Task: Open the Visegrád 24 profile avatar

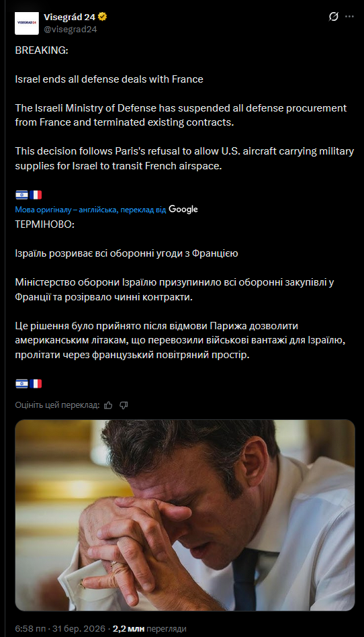Action: pos(27,23)
